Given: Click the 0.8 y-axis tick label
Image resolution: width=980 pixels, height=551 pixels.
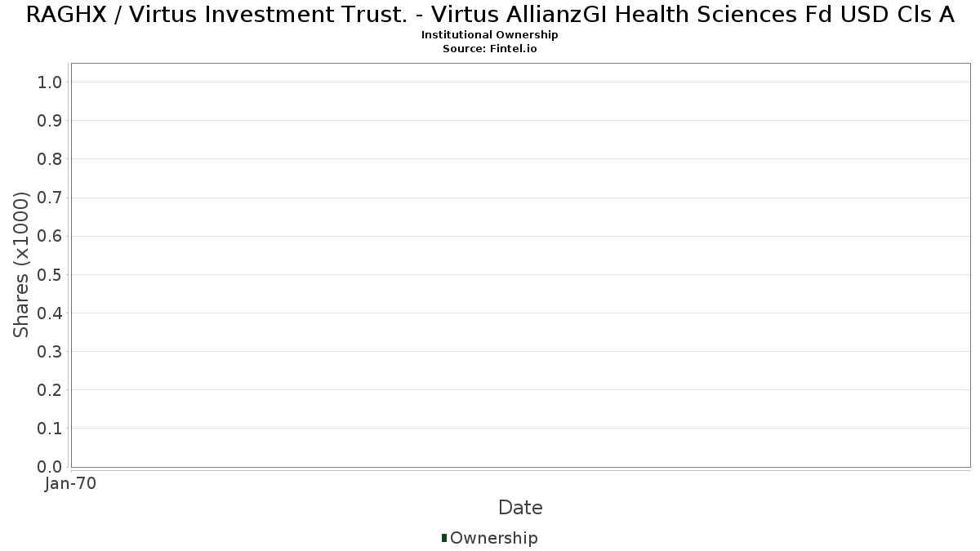Looking at the screenshot, I should pos(50,159).
